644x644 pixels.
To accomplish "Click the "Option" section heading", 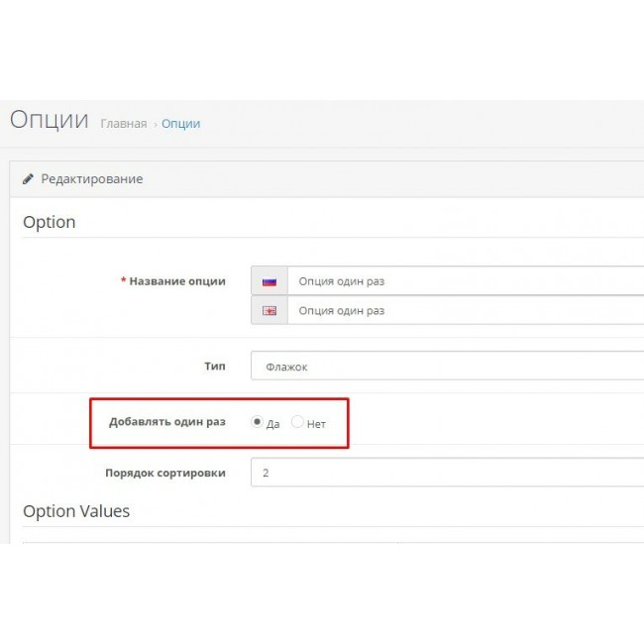I will [x=49, y=222].
